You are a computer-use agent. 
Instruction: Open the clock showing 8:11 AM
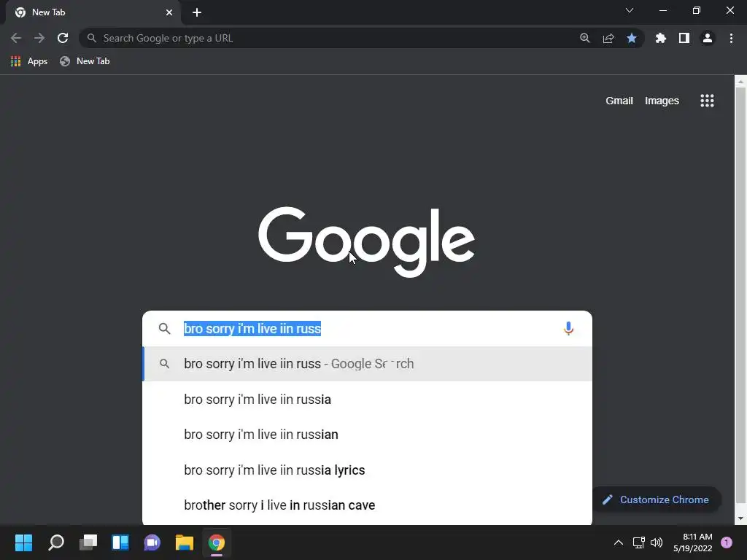[693, 542]
